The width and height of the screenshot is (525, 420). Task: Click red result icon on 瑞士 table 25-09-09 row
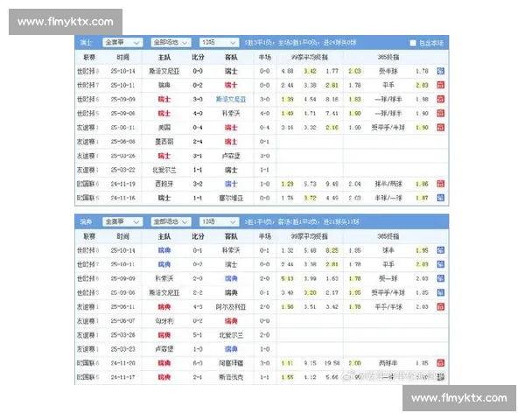[441, 99]
